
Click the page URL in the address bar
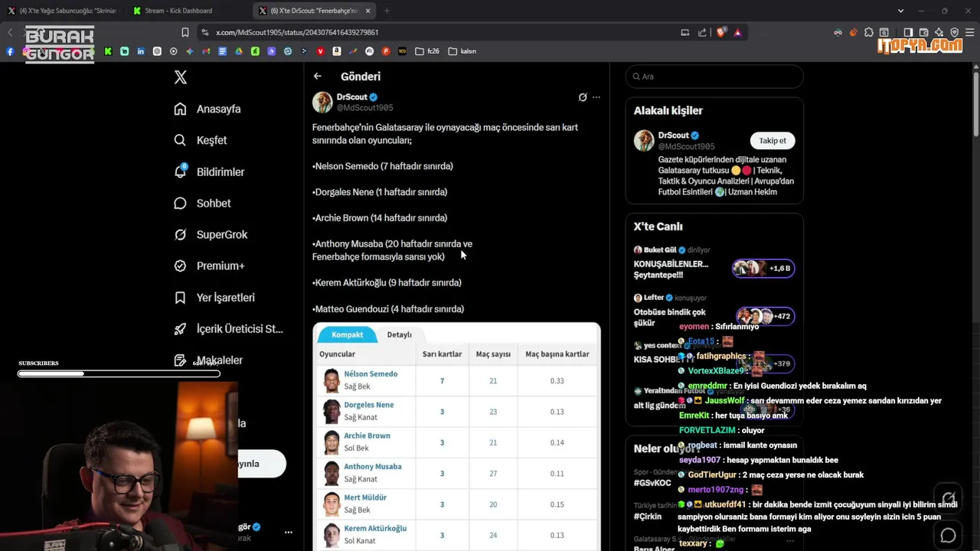tap(297, 32)
